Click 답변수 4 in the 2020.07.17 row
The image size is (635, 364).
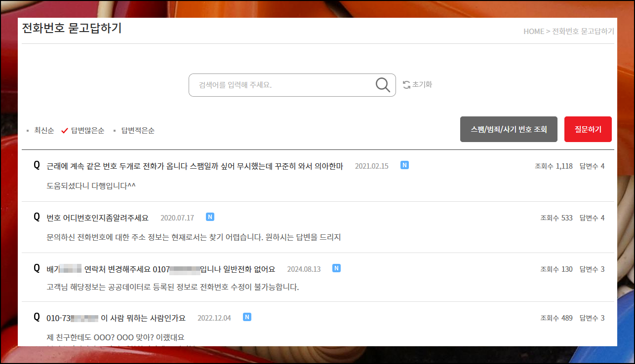point(592,218)
